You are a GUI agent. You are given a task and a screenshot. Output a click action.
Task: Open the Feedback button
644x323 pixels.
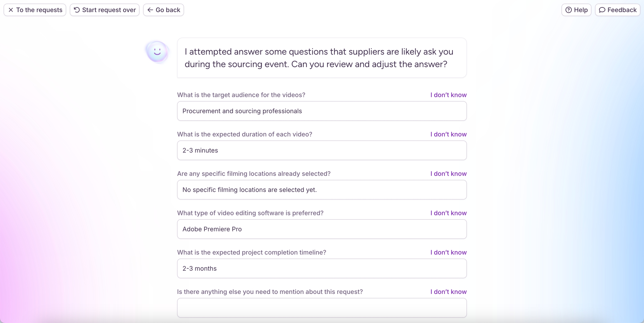tap(617, 10)
